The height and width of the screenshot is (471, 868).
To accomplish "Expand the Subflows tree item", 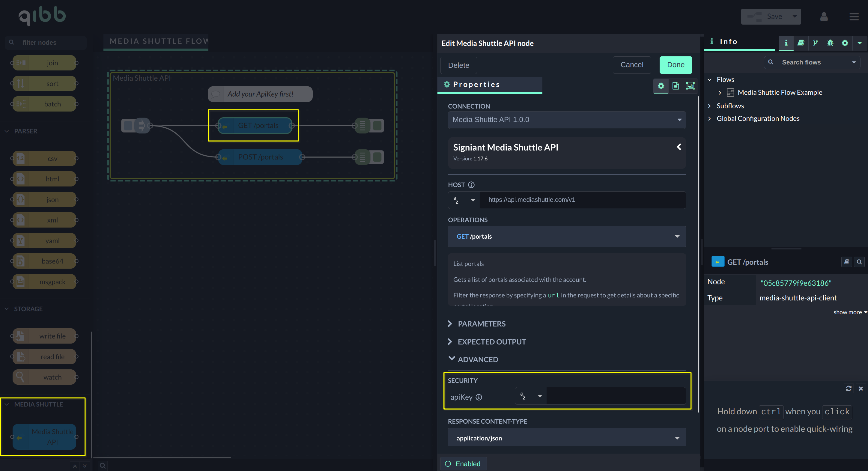I will (x=730, y=106).
